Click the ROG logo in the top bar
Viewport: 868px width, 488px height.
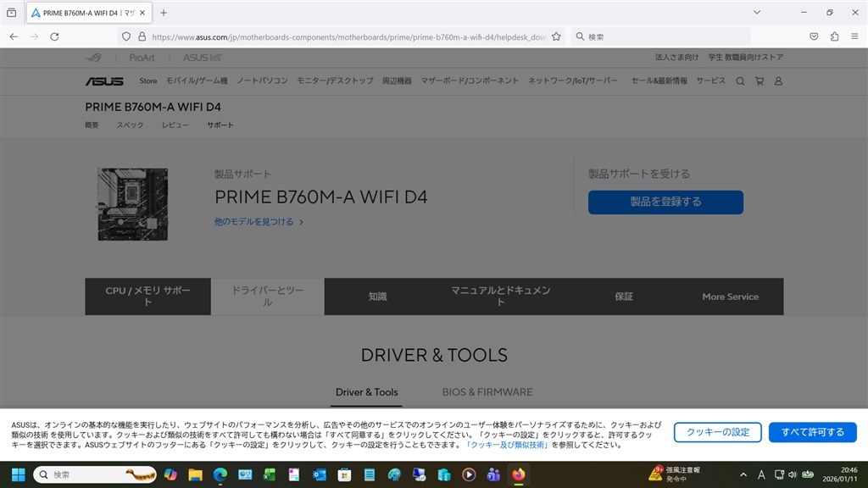(x=93, y=57)
